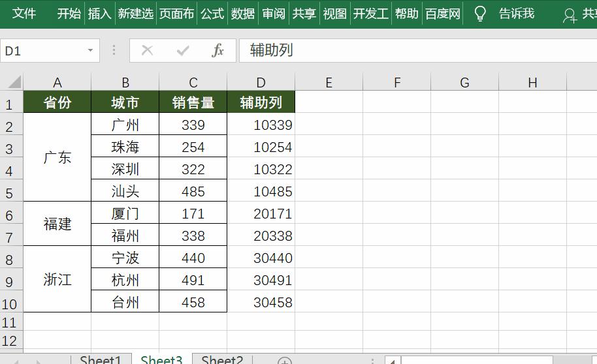Viewport: 597px width, 364px height.
Task: Open the 公式 ribbon tab
Action: 212,14
